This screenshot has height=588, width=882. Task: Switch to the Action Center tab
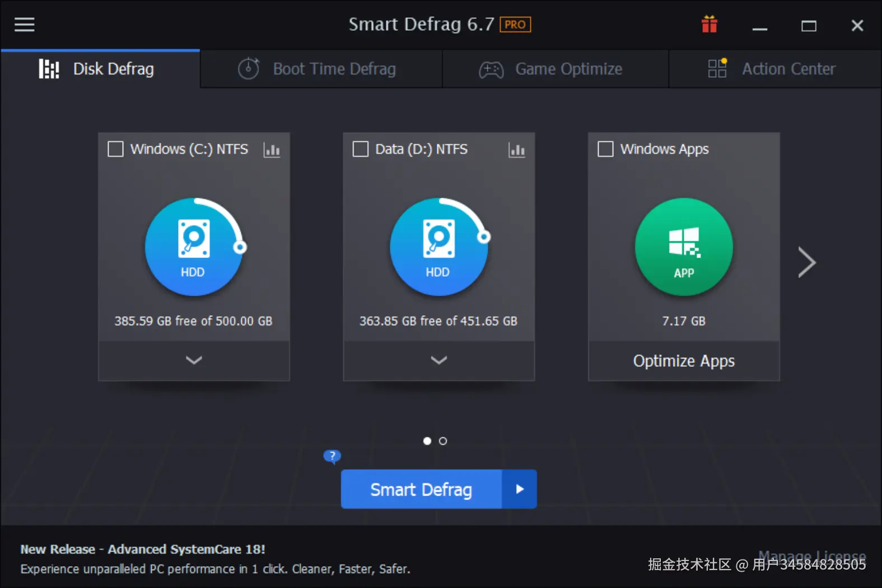[775, 69]
